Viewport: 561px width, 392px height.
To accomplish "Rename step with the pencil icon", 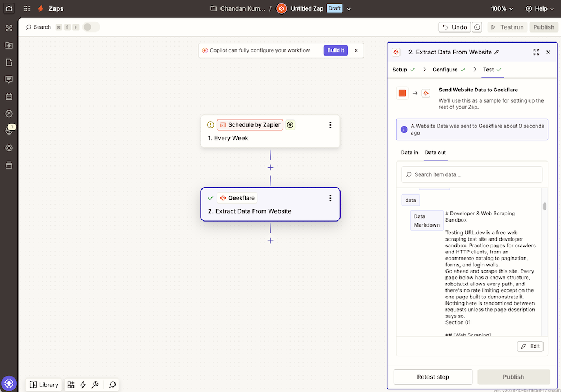I will [496, 52].
